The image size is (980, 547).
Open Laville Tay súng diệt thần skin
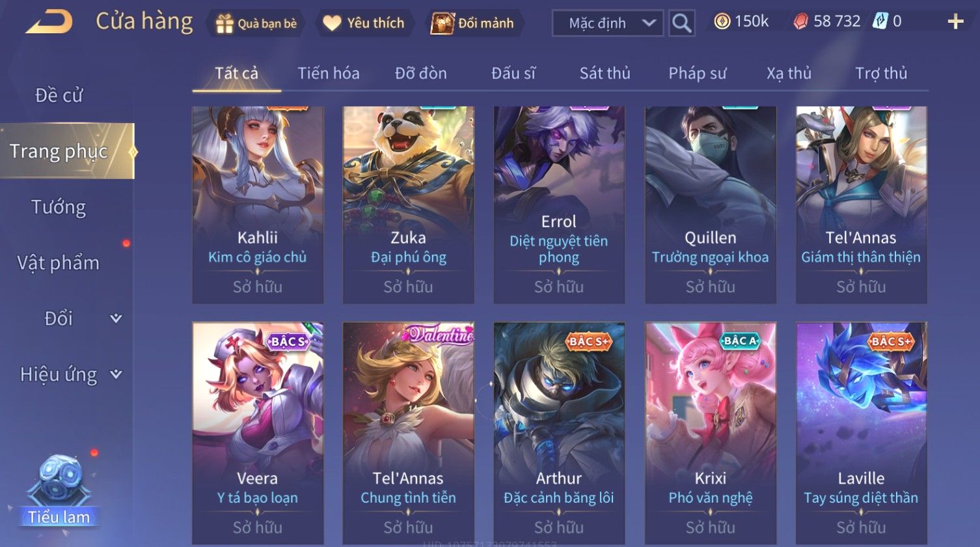tap(861, 434)
